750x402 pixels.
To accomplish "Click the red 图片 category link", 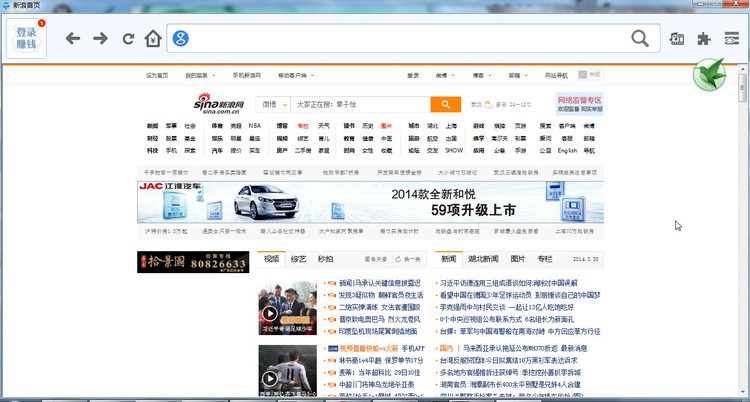I will click(386, 126).
